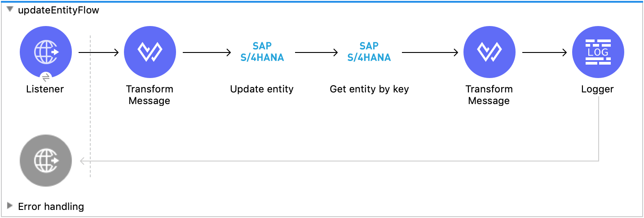Click the Logger text label
644x218 pixels.
(x=597, y=89)
